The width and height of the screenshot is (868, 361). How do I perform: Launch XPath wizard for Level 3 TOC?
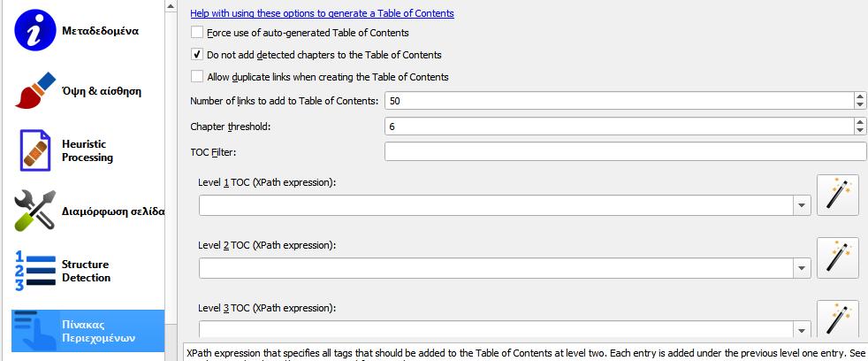[838, 319]
